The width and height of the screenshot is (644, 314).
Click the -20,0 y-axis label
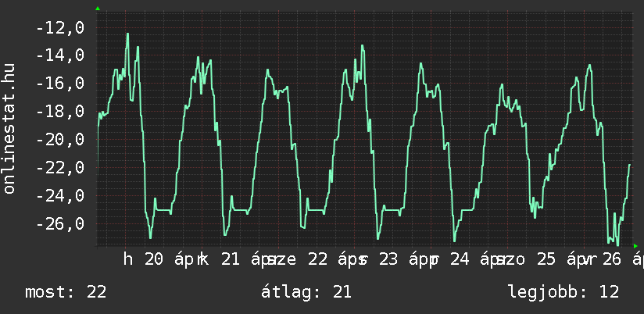coord(60,140)
